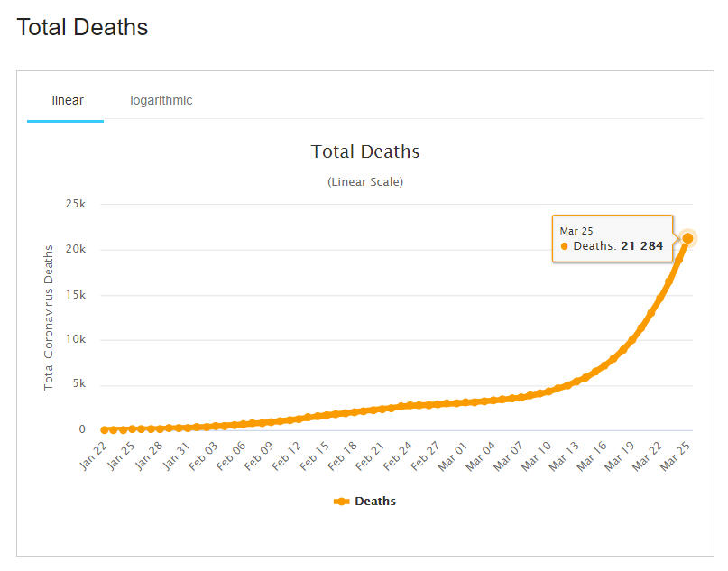Click the page heading "Total Deaths"
This screenshot has width=728, height=571.
click(82, 27)
